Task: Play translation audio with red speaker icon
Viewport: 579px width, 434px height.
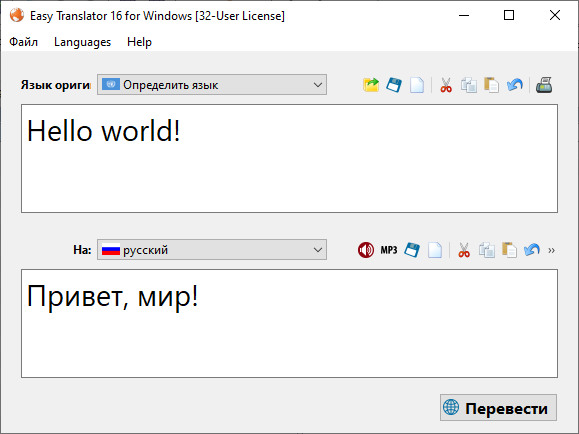Action: (366, 250)
